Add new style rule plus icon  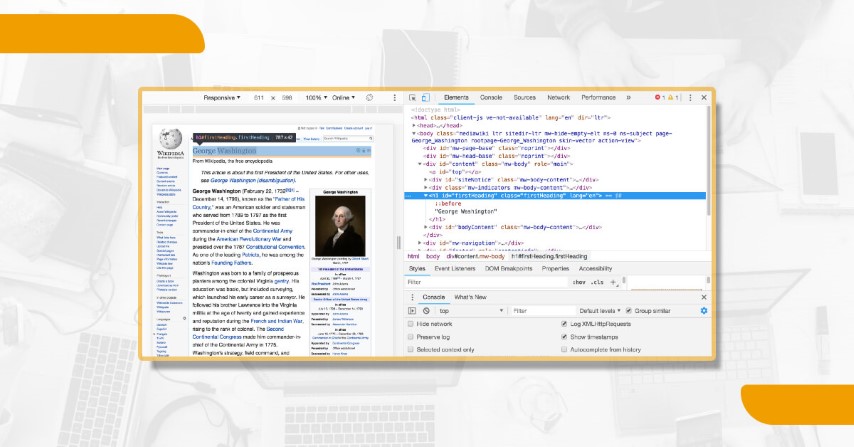(613, 282)
